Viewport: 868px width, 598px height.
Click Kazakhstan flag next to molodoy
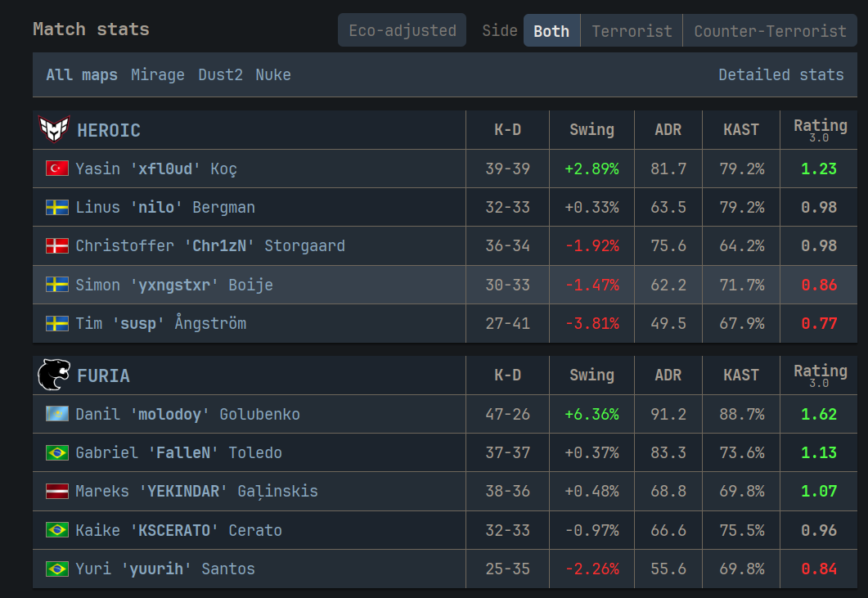[x=57, y=414]
